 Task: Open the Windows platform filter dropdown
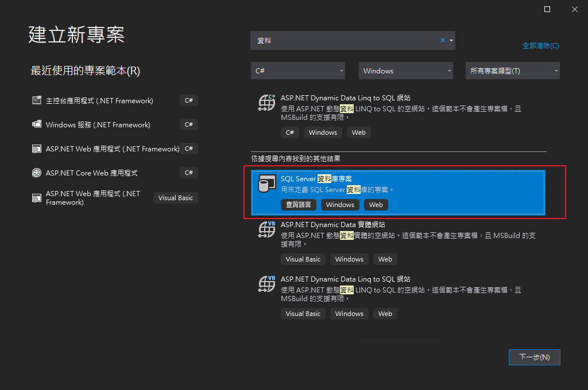(406, 71)
